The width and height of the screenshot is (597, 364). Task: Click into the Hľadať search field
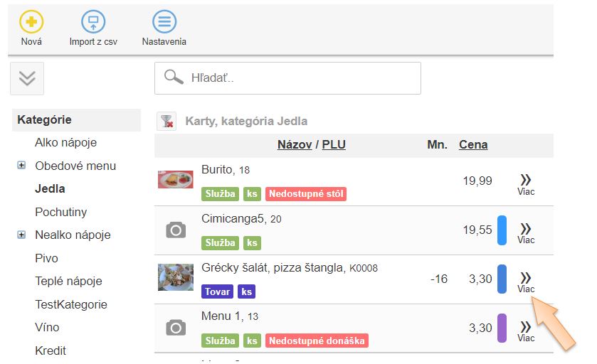click(x=299, y=78)
